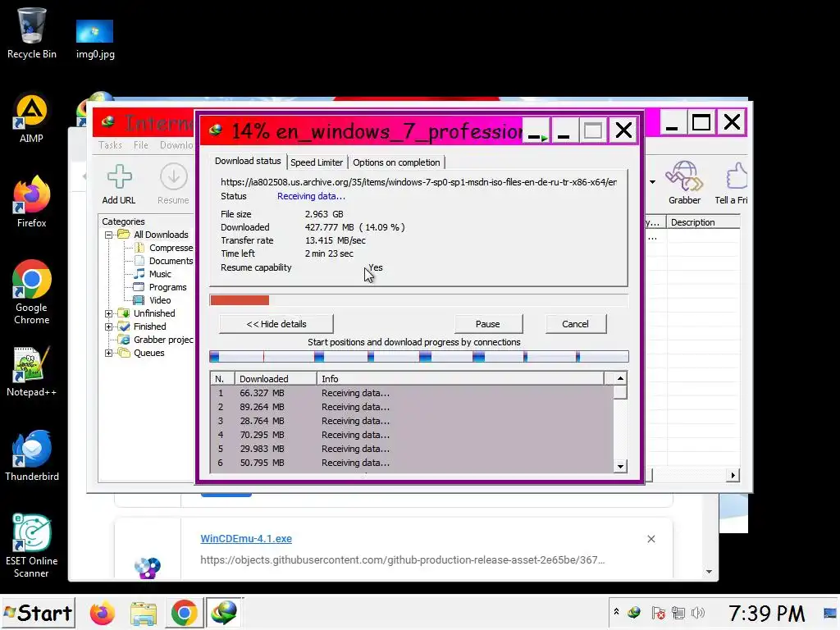Open the File menu in IDM
This screenshot has height=630, width=840.
[141, 145]
